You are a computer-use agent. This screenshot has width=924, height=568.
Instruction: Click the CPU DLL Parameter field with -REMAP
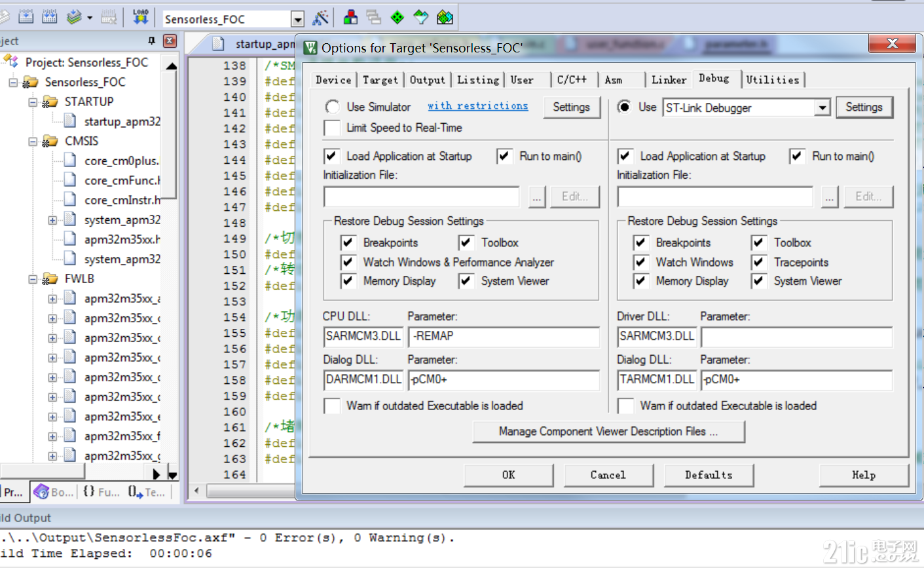[x=504, y=336]
